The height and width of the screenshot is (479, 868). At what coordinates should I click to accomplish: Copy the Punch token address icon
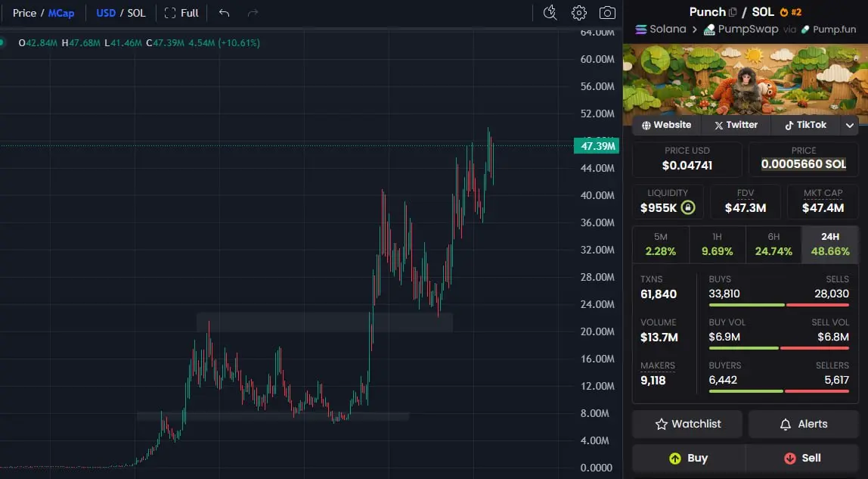point(733,12)
